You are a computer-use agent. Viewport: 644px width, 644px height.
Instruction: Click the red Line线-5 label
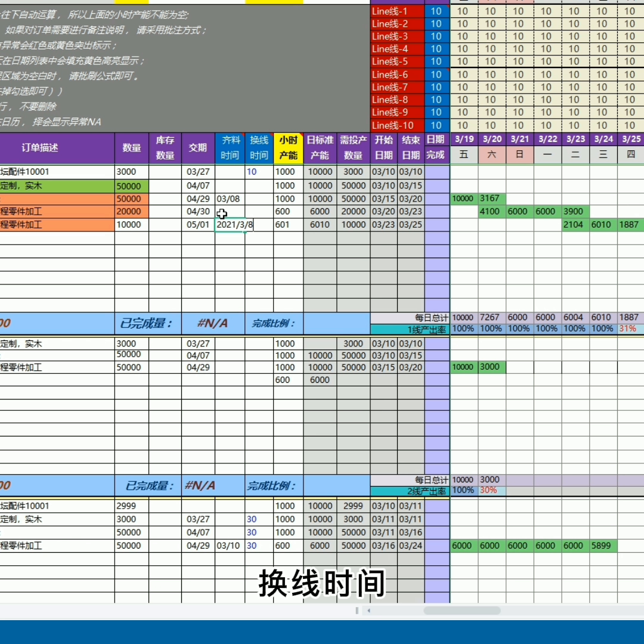(397, 61)
